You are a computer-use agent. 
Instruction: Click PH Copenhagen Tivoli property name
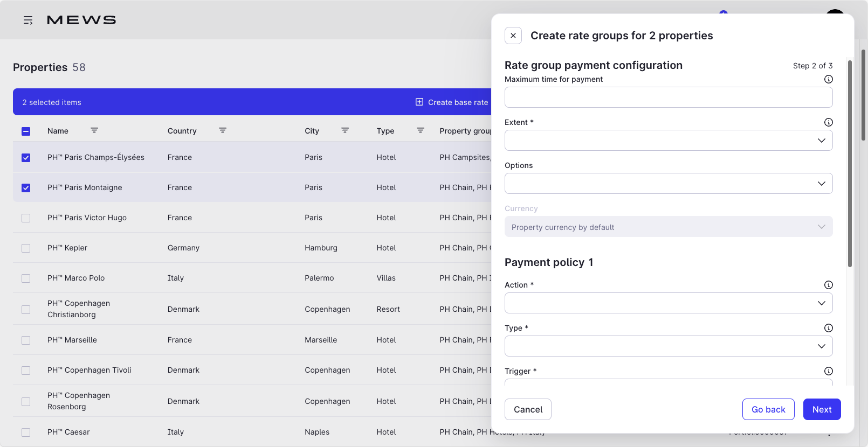[89, 370]
